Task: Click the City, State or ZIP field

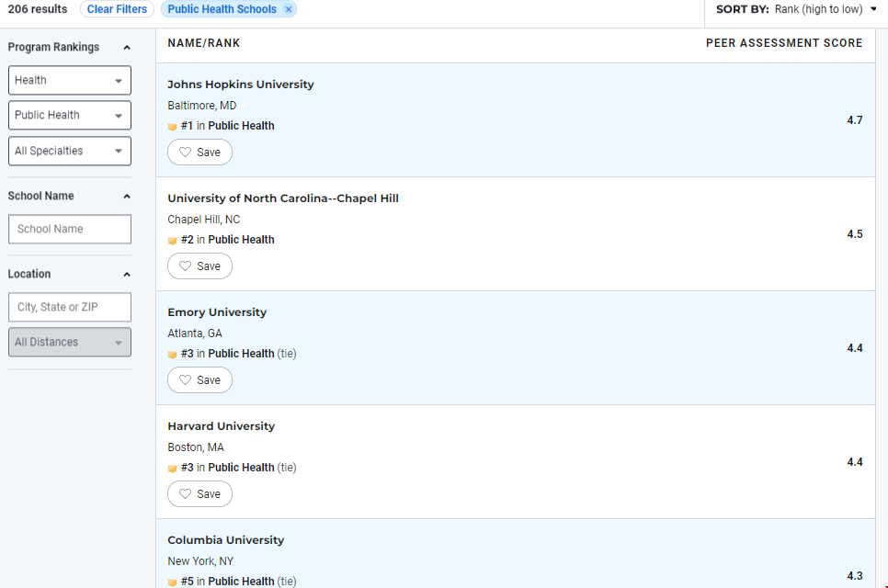Action: click(x=70, y=308)
